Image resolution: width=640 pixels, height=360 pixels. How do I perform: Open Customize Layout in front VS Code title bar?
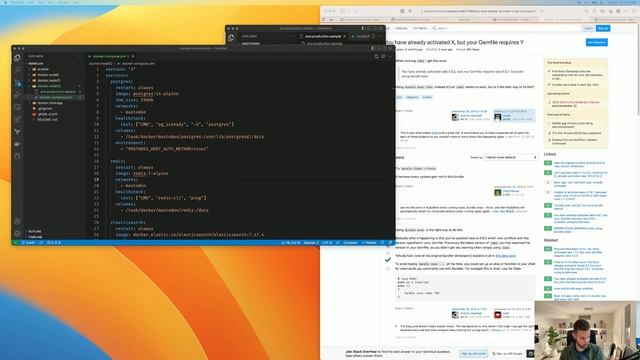tap(390, 48)
